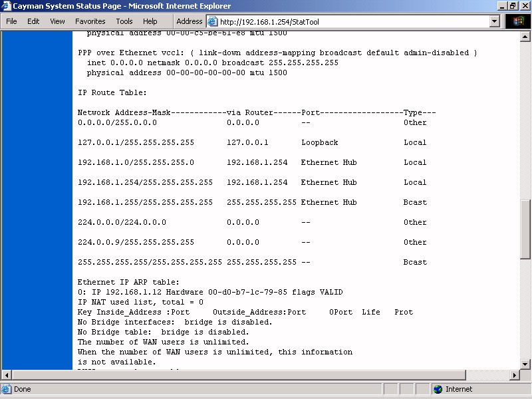Image resolution: width=532 pixels, height=399 pixels.
Task: Click the '0.0.0.0/255.0.0.0' route entry
Action: pos(118,122)
